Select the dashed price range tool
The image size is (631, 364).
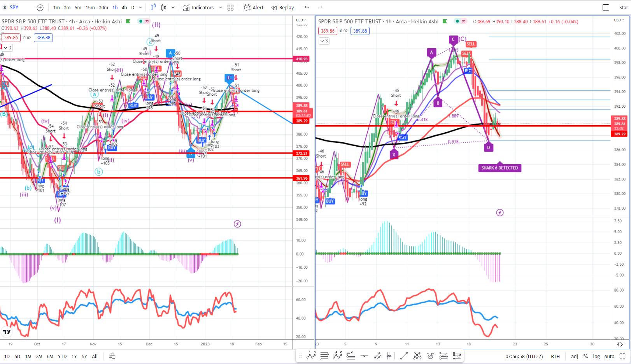[443, 355]
